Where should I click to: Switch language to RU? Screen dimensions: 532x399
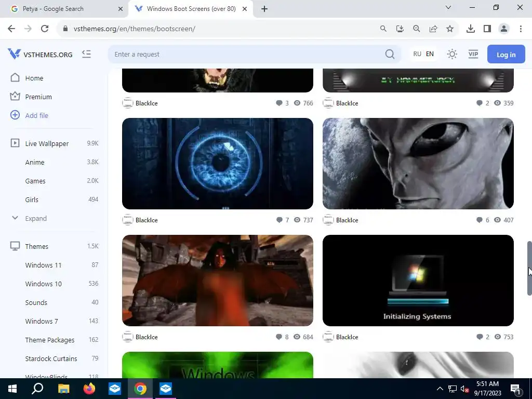[x=417, y=54]
